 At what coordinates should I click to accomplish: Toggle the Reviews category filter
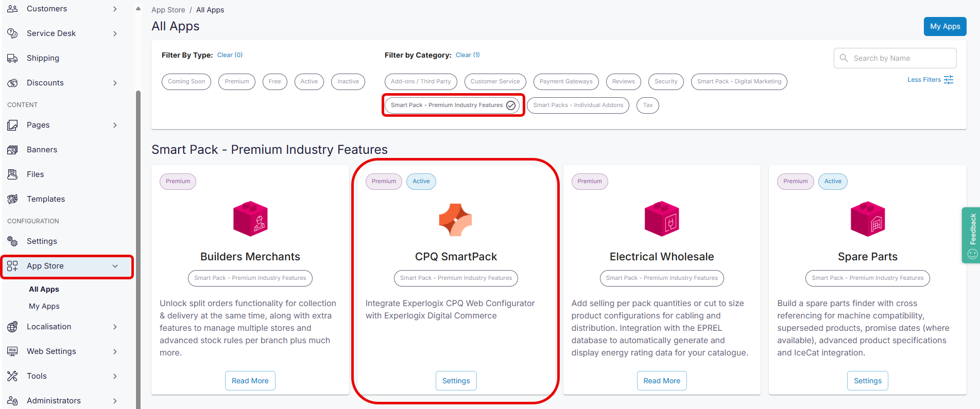(x=624, y=81)
